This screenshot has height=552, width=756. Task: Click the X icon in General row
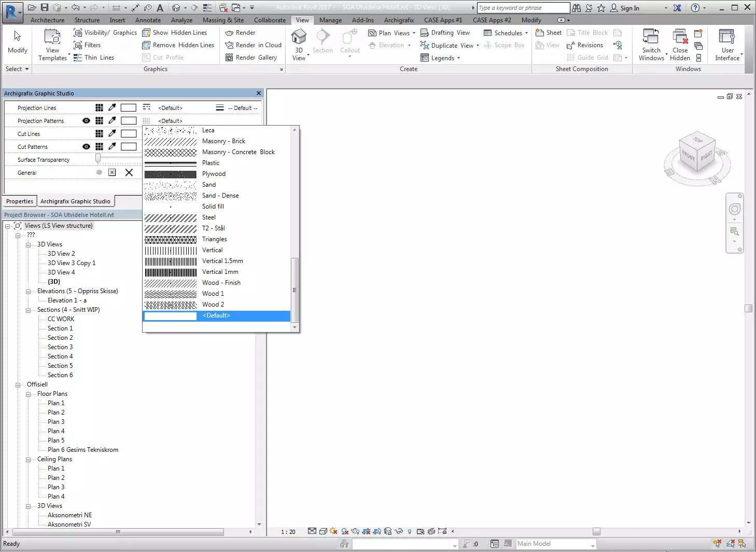tap(129, 173)
